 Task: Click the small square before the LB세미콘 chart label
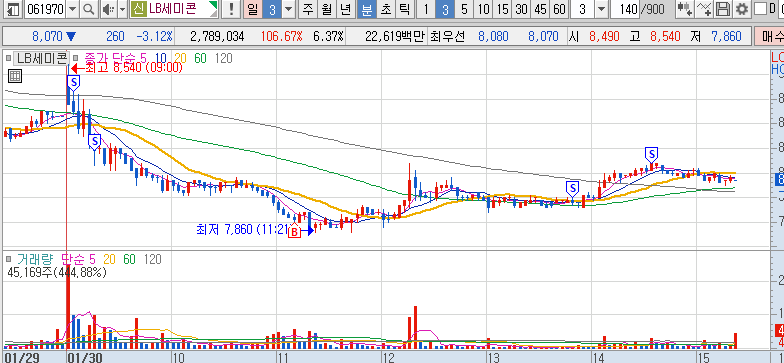tap(8, 58)
